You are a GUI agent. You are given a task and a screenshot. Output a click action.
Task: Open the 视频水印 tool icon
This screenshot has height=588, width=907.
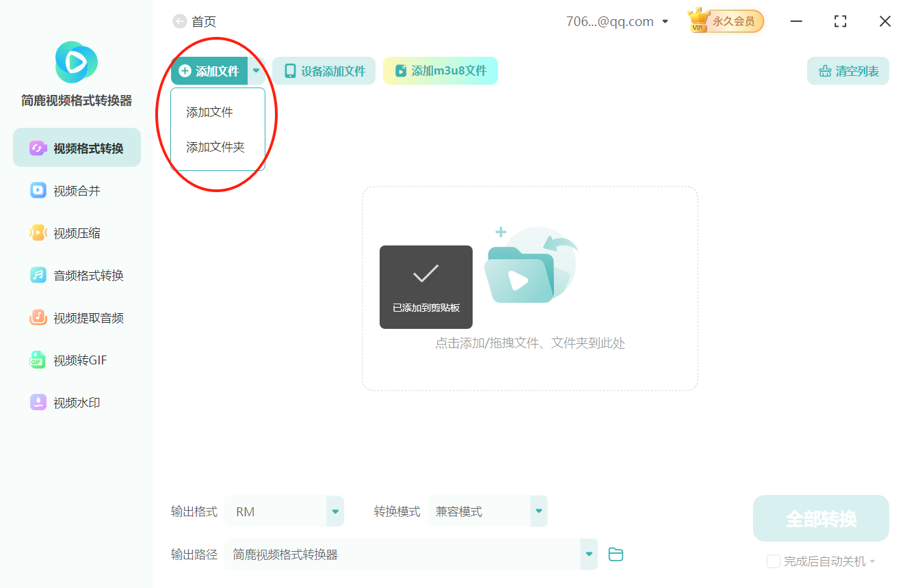[38, 402]
